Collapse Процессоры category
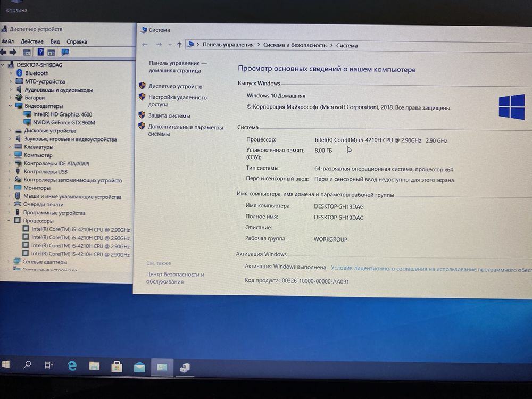Viewport: 532px width, 399px height. pos(9,221)
